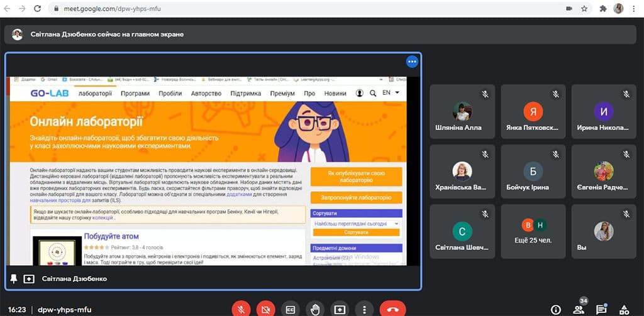Click the GO-LAB search magnifier icon
644x316 pixels.
[373, 93]
